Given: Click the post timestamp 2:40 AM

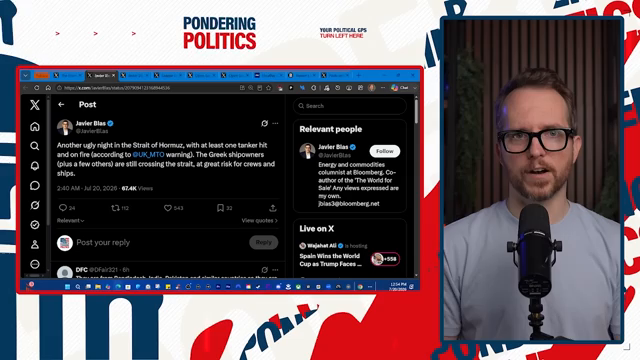Looking at the screenshot, I should pos(87,188).
